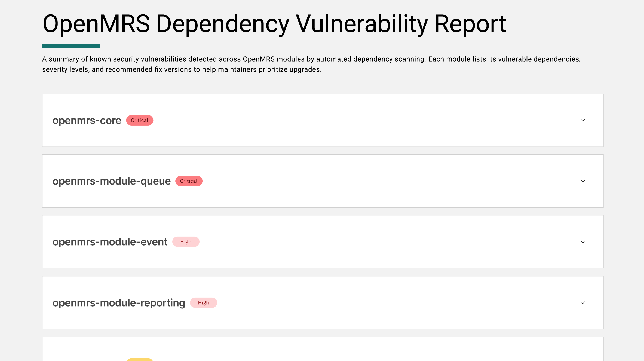The width and height of the screenshot is (644, 361).
Task: Click the teal accent bar under heading
Action: coord(71,46)
